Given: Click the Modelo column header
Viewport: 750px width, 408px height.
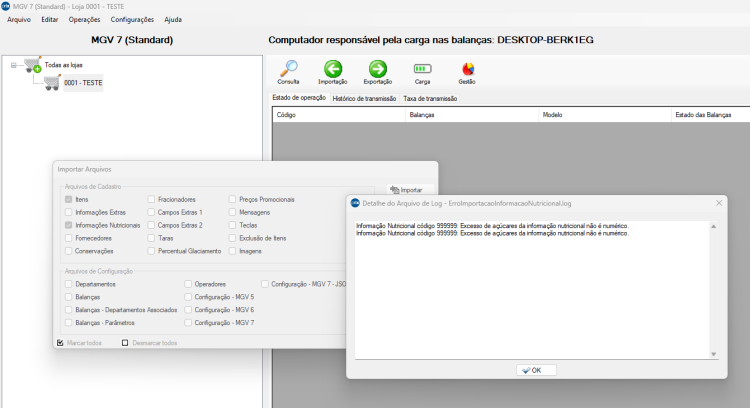Looking at the screenshot, I should [605, 115].
